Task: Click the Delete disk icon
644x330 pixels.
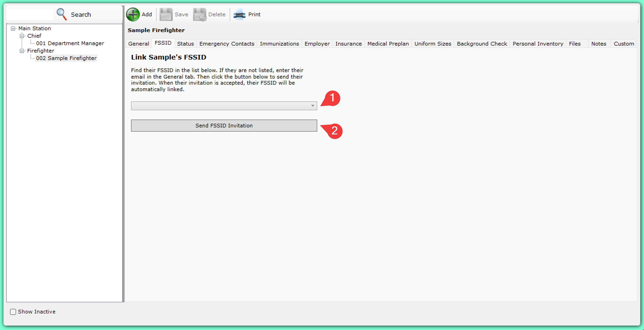Action: click(x=199, y=14)
